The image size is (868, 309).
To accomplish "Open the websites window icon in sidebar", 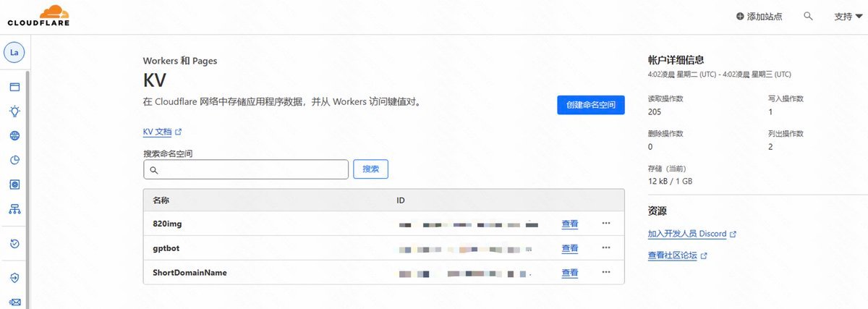I will point(14,87).
